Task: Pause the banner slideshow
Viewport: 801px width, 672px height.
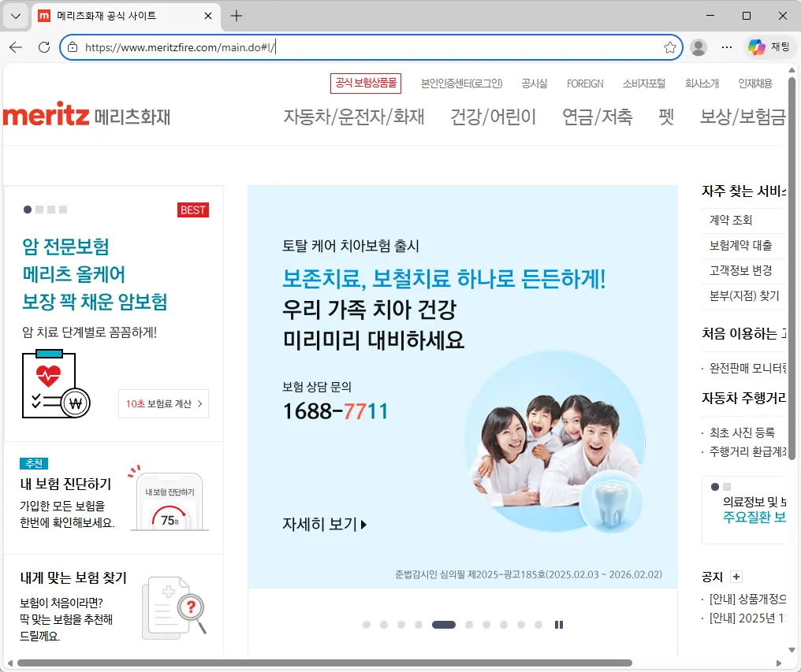Action: pyautogui.click(x=559, y=625)
